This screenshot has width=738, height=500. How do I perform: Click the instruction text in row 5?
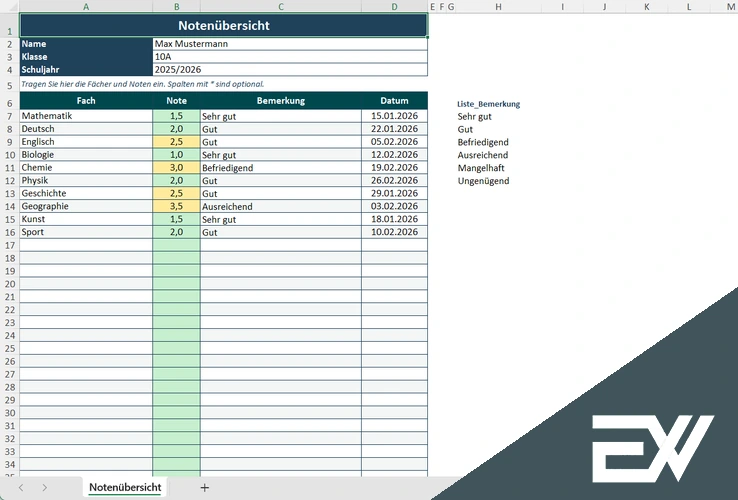[x=143, y=84]
